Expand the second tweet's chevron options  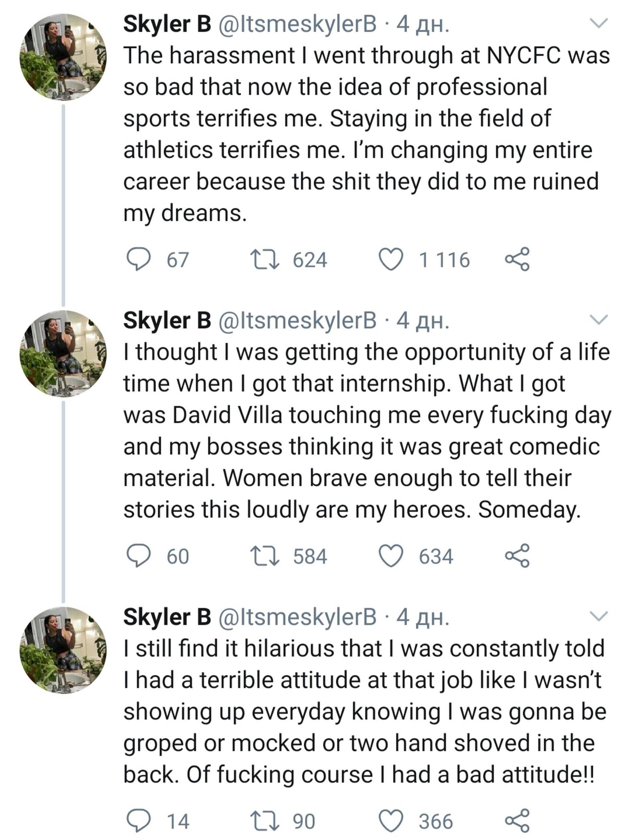point(599,320)
